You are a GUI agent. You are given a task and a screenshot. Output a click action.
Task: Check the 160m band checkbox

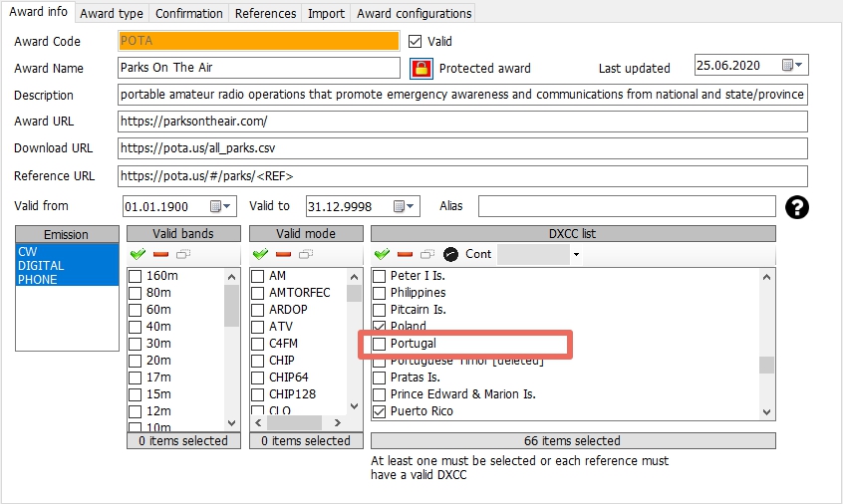coord(135,276)
